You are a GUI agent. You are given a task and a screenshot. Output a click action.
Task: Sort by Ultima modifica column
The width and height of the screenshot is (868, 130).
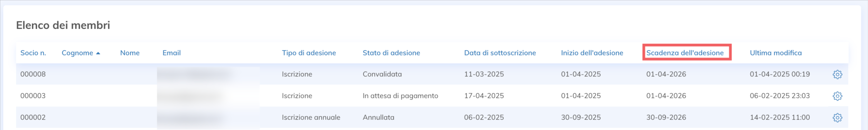[x=776, y=53]
